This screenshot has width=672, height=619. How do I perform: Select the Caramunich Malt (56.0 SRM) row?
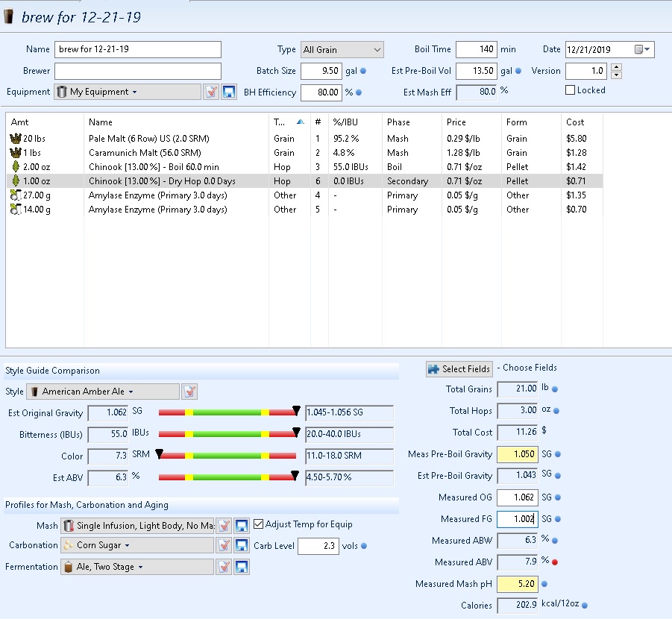(304, 153)
